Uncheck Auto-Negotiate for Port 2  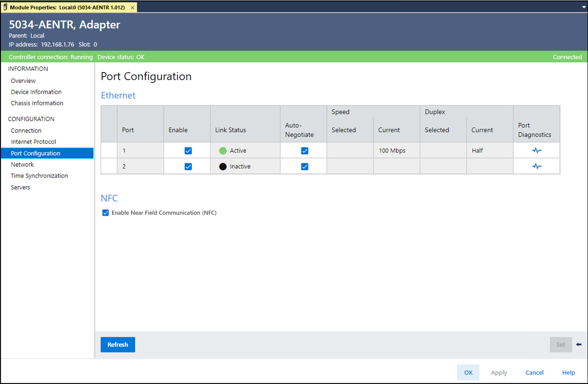click(x=304, y=167)
